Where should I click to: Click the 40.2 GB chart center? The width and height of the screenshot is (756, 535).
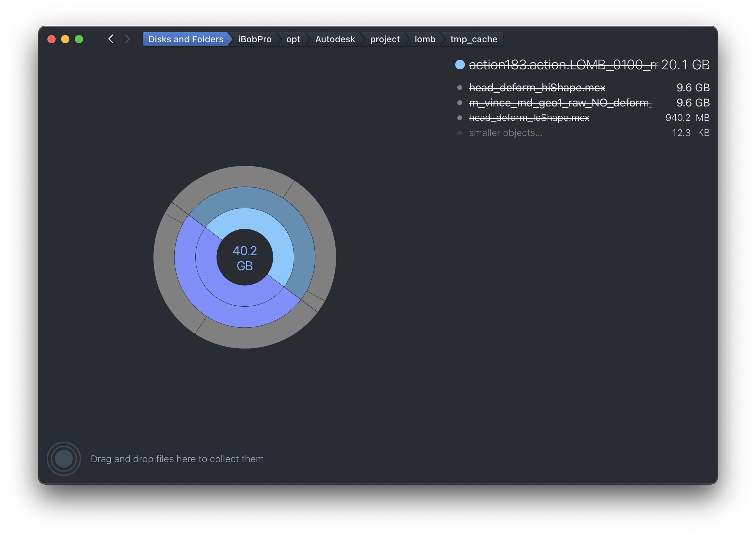point(244,258)
